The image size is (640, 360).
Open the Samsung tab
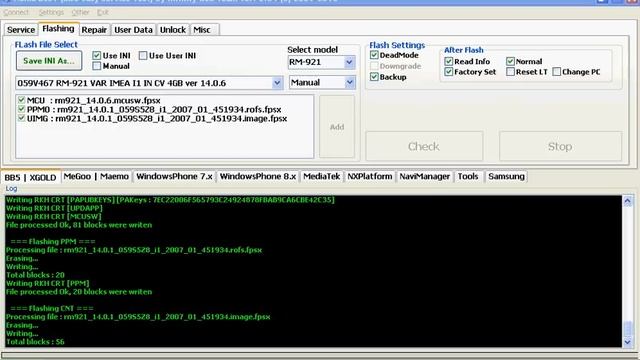[507, 176]
